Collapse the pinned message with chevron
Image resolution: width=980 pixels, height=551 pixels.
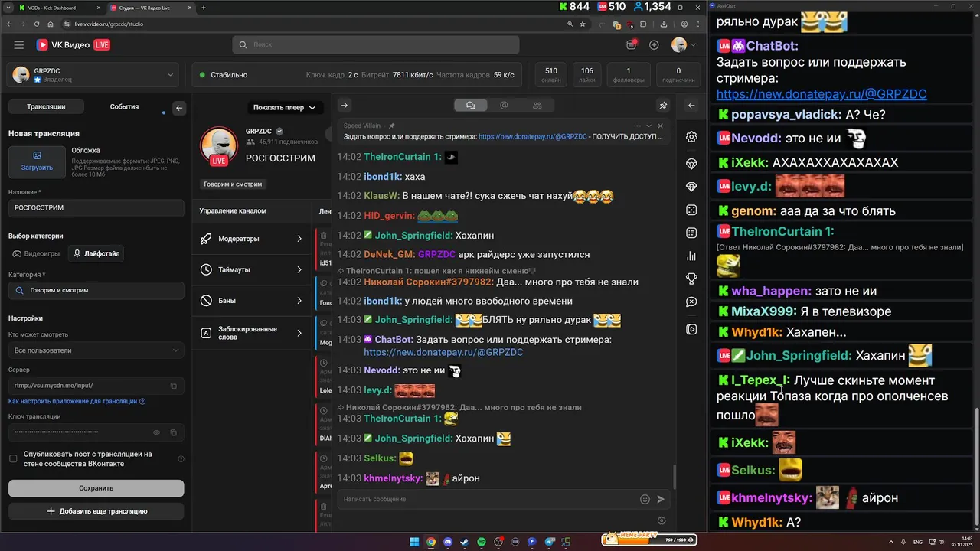(x=648, y=126)
